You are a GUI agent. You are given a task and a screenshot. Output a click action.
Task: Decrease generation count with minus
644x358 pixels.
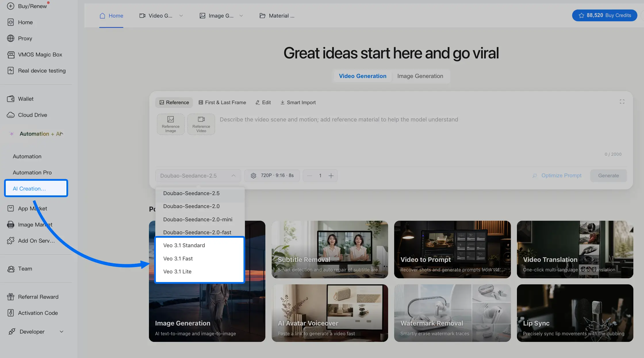point(309,176)
